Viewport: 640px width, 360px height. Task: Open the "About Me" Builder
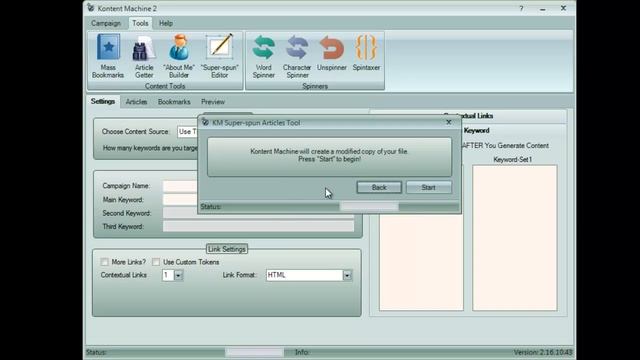179,56
